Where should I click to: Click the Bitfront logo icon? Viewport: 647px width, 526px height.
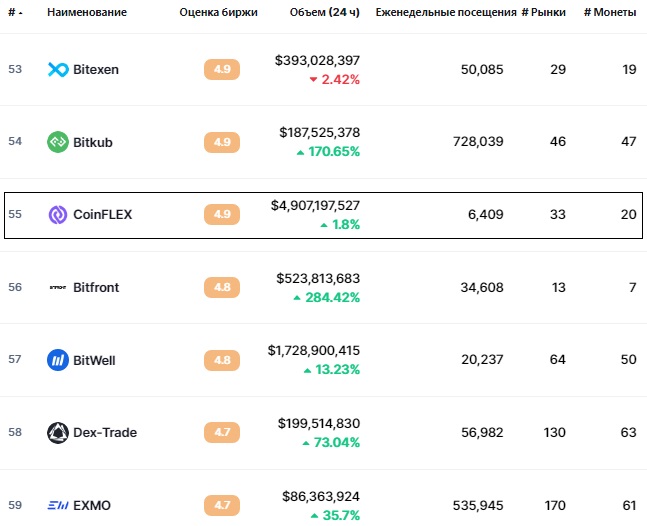[58, 287]
